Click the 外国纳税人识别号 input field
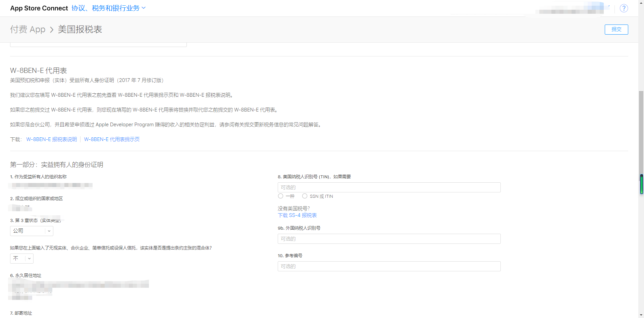Image resolution: width=644 pixels, height=318 pixels. pos(389,239)
